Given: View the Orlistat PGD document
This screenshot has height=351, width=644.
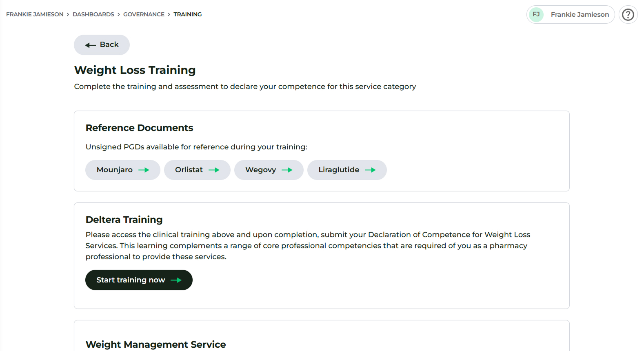Looking at the screenshot, I should coord(189,170).
